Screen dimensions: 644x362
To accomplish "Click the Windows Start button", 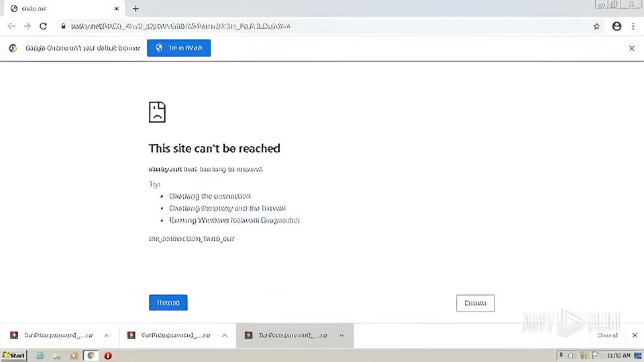I will (x=13, y=355).
